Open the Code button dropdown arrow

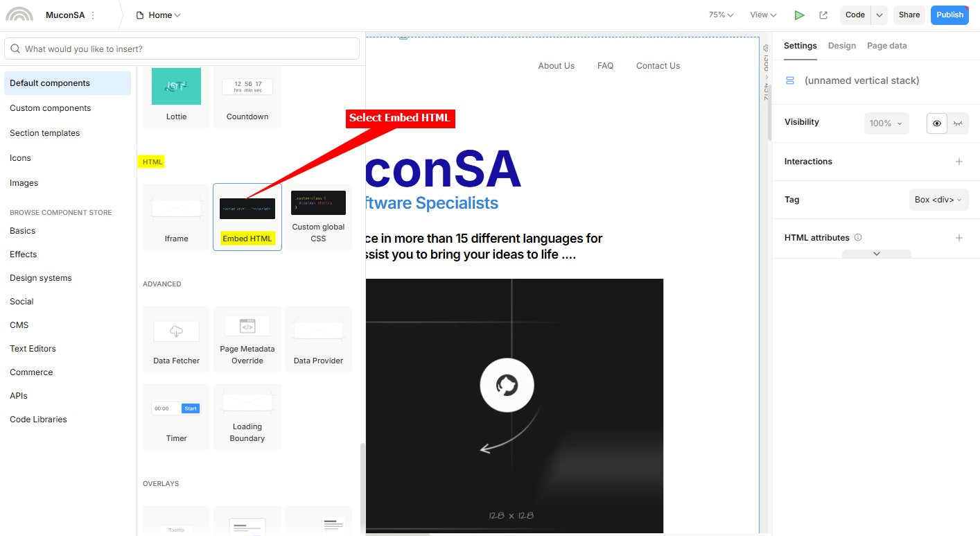(x=879, y=15)
